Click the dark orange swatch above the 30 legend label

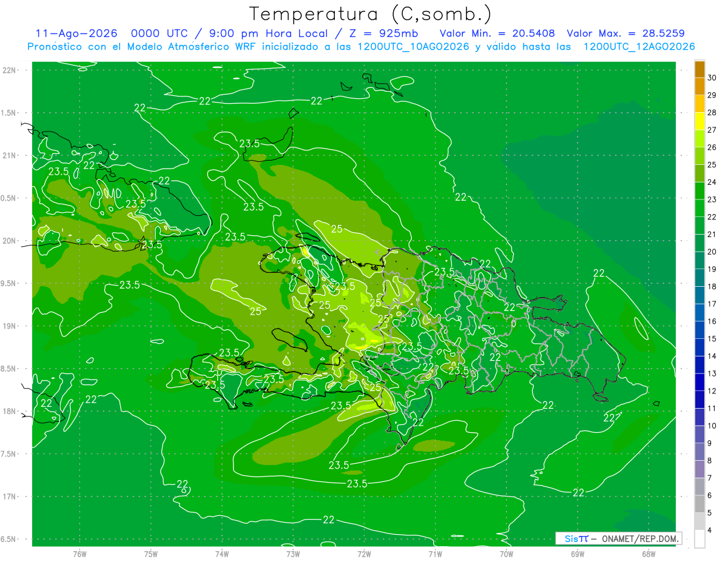[x=699, y=69]
